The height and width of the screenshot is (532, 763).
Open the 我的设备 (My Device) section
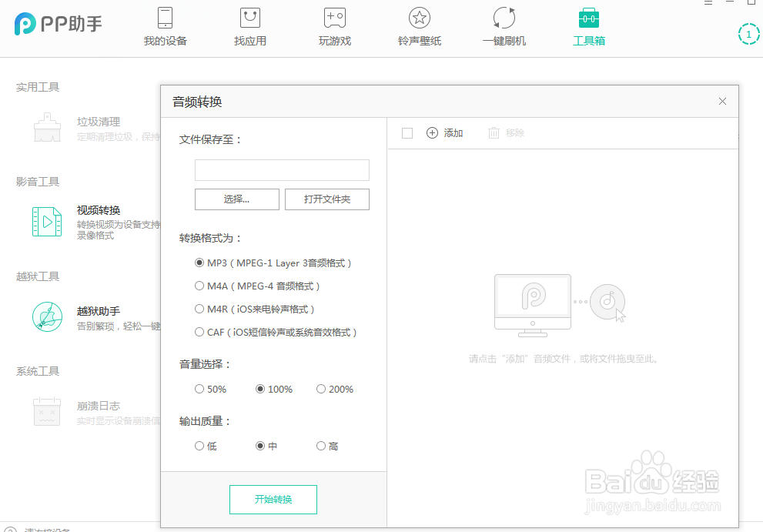tap(164, 27)
